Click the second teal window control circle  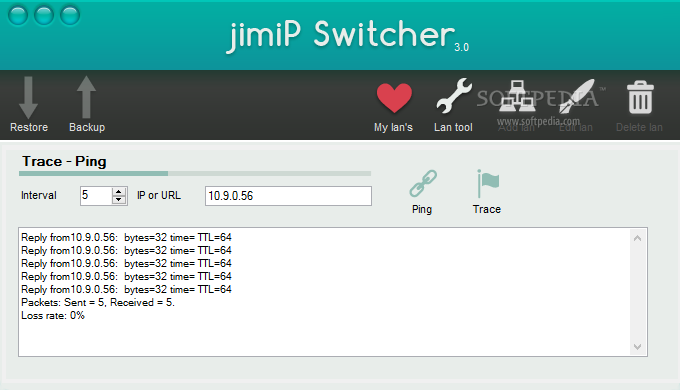pos(44,16)
